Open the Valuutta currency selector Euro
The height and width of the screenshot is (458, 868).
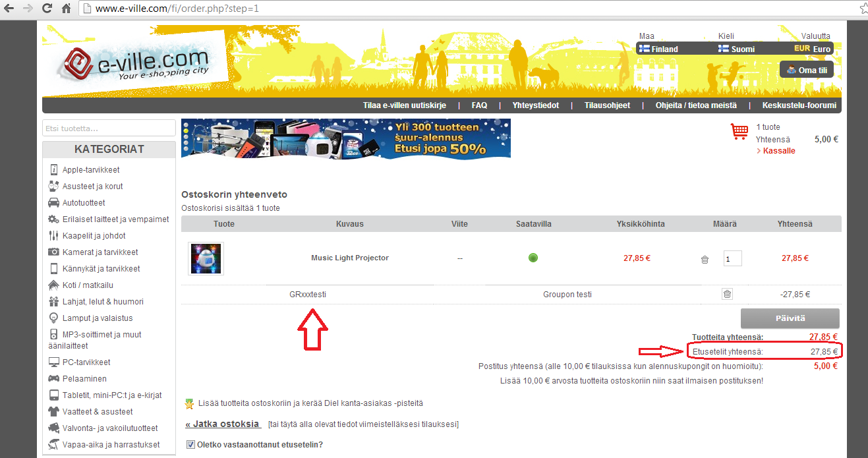(x=812, y=49)
